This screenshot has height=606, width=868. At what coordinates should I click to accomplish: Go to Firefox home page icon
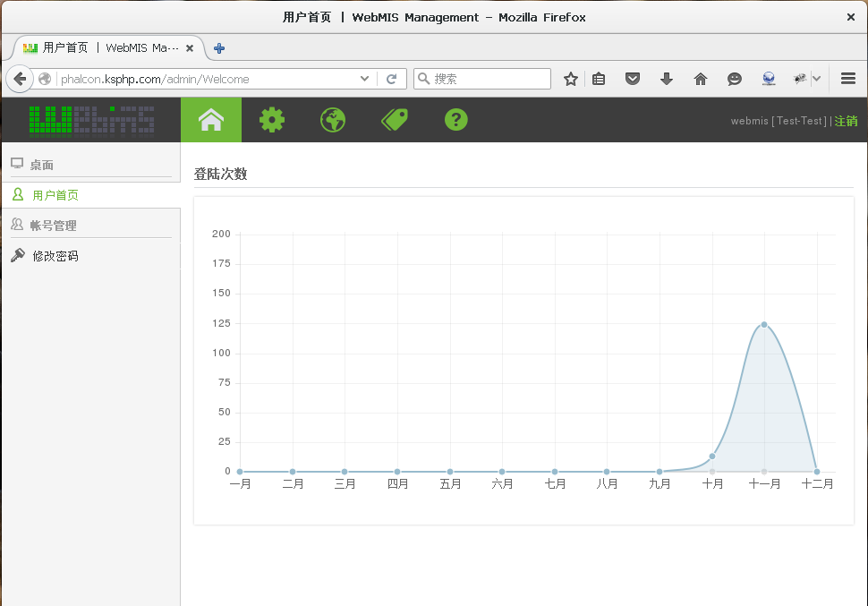click(701, 79)
